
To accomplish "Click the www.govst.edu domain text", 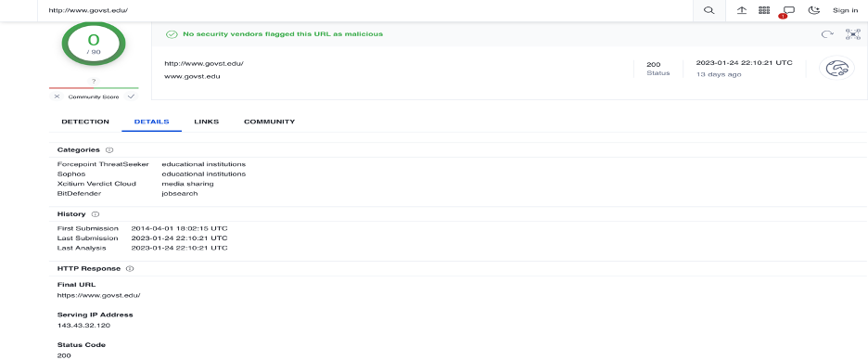I will point(192,76).
